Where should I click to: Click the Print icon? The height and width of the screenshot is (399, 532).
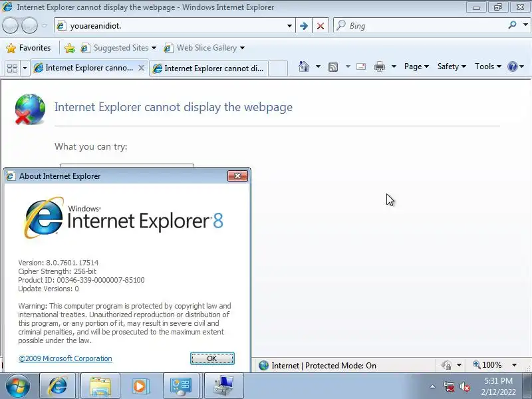tap(379, 66)
